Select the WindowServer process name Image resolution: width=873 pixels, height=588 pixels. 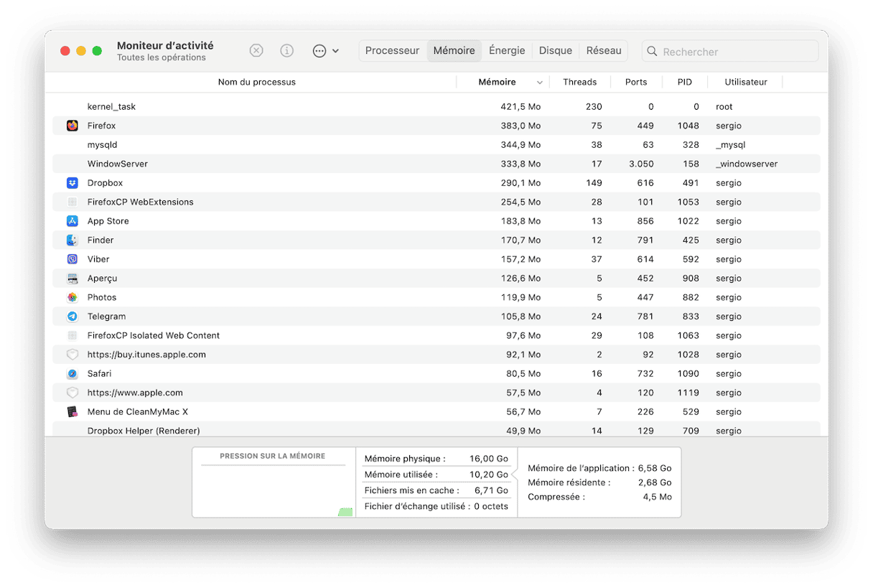tap(118, 164)
